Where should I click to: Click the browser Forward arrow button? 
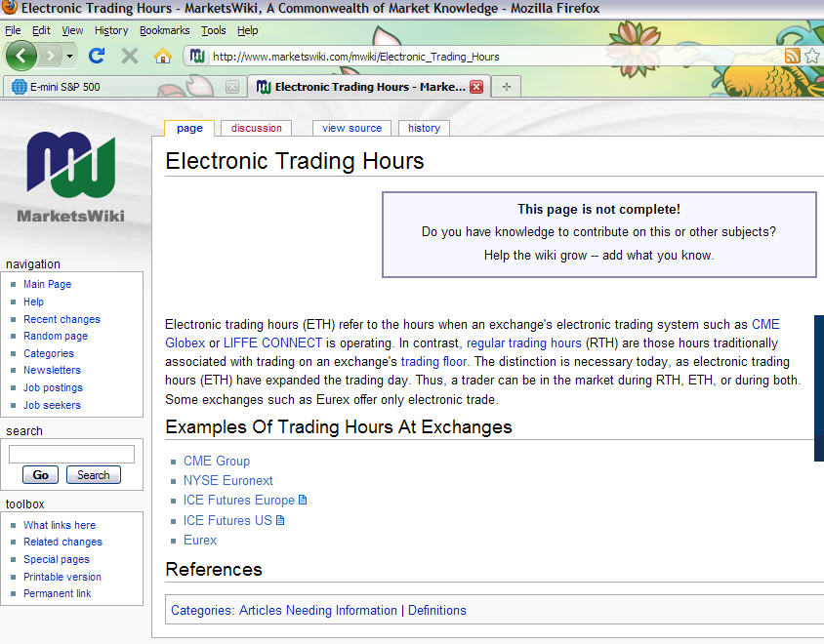pos(51,56)
